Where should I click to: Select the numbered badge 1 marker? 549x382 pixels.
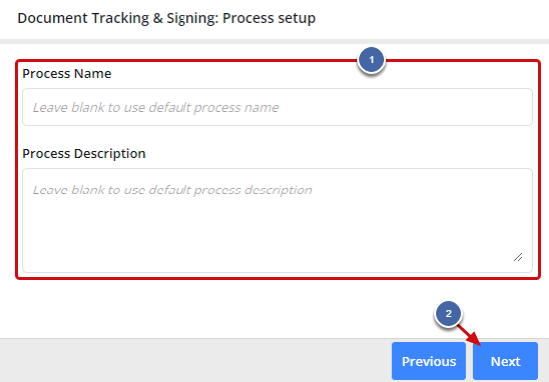tap(371, 60)
